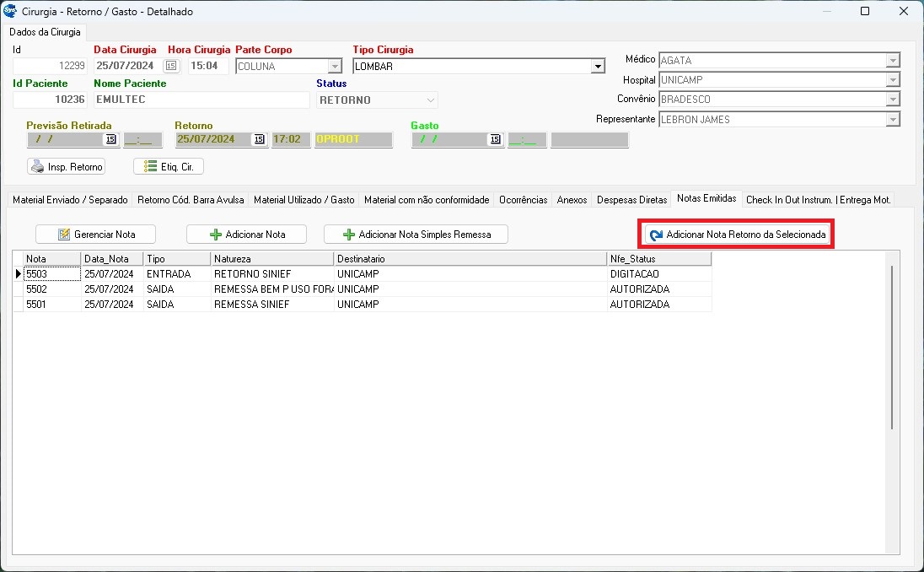Open the Ocorrências tab
Screen dimensions: 924x572
point(523,200)
